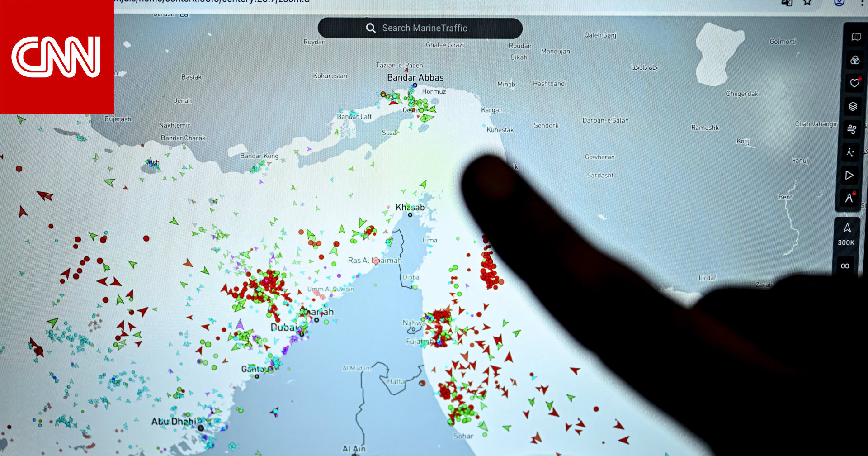Click the magnifying glass search icon

pyautogui.click(x=371, y=28)
